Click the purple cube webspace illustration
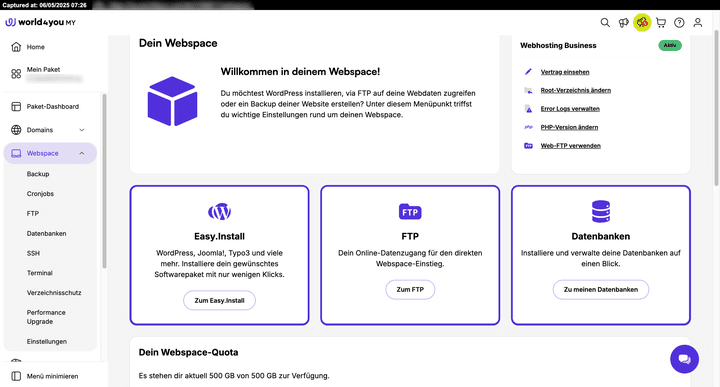720x387 pixels. point(172,101)
